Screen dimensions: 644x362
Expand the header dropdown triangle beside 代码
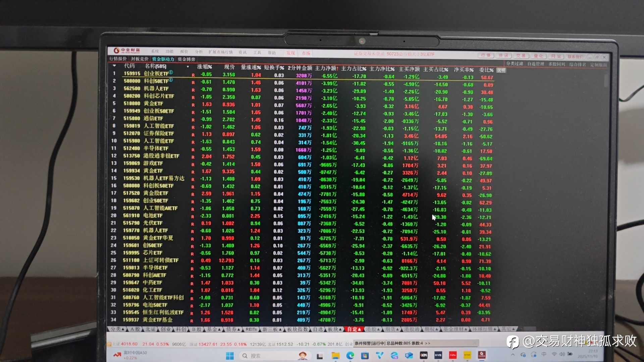point(114,66)
